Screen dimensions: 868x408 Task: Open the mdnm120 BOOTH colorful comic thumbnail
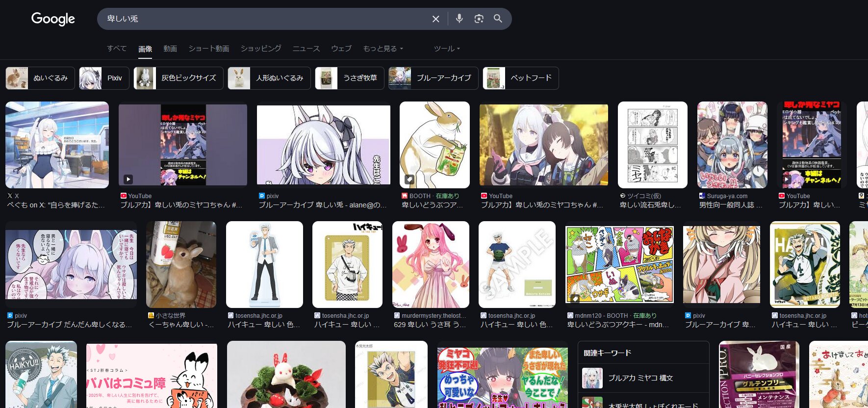point(619,264)
